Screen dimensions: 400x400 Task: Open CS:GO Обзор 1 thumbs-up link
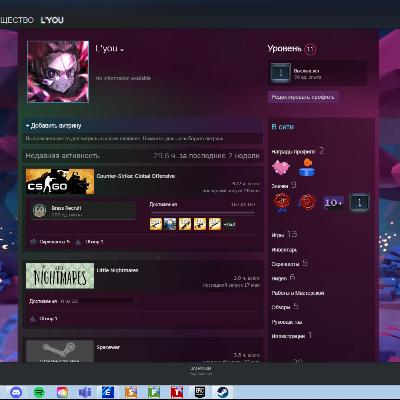(90, 242)
